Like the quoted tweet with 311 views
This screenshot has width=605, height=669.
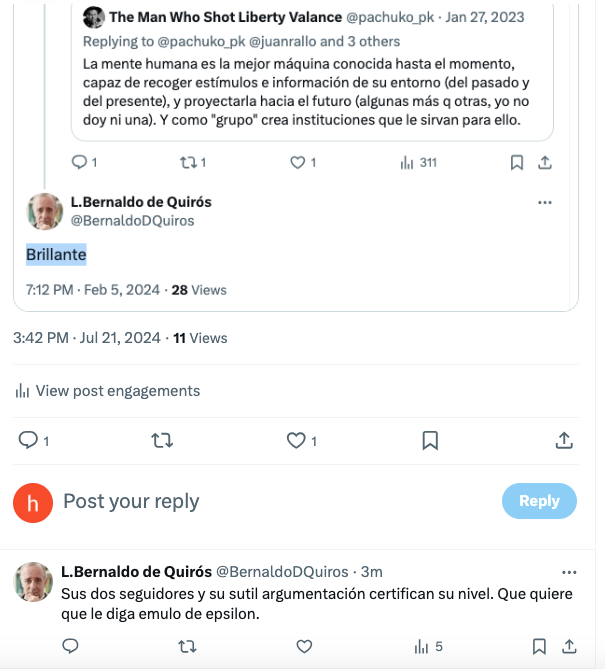coord(297,163)
